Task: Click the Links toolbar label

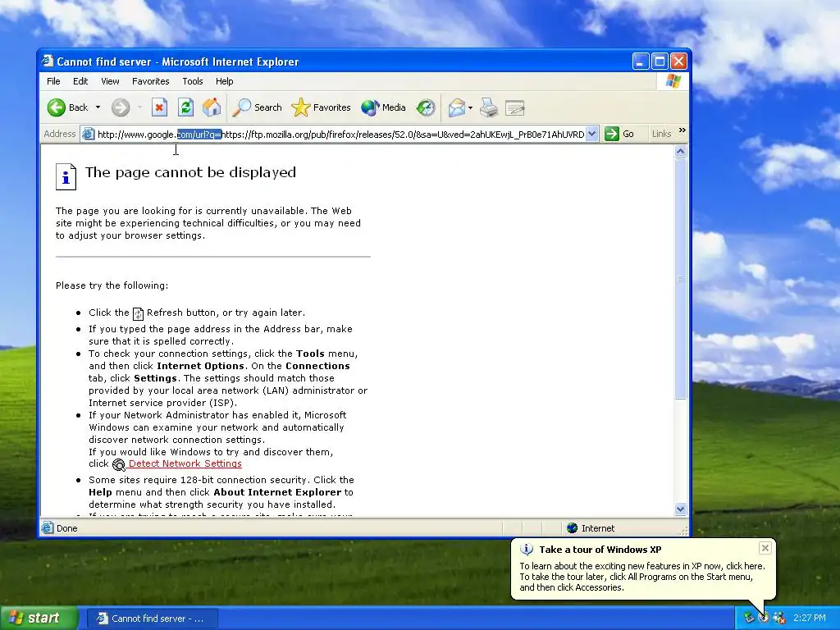Action: (x=662, y=134)
